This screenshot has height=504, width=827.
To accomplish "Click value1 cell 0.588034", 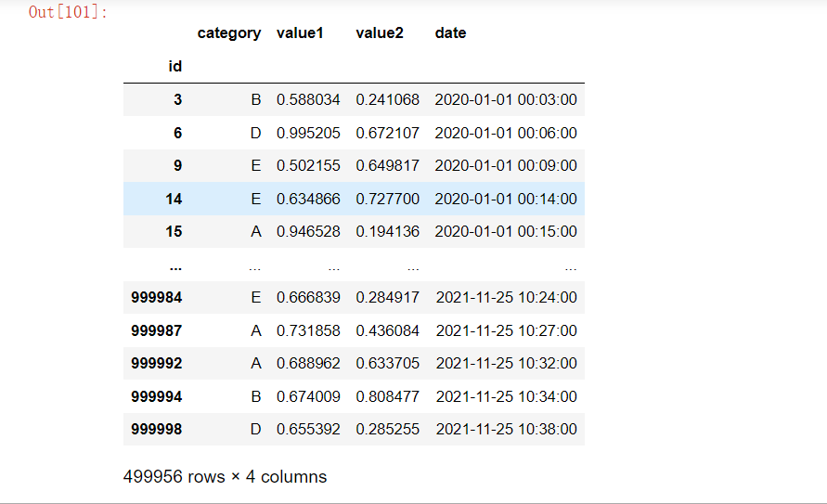I will (x=308, y=99).
